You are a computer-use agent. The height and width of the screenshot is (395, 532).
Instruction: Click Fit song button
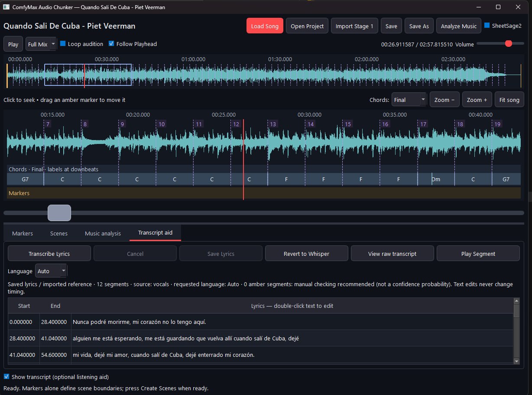tap(509, 100)
